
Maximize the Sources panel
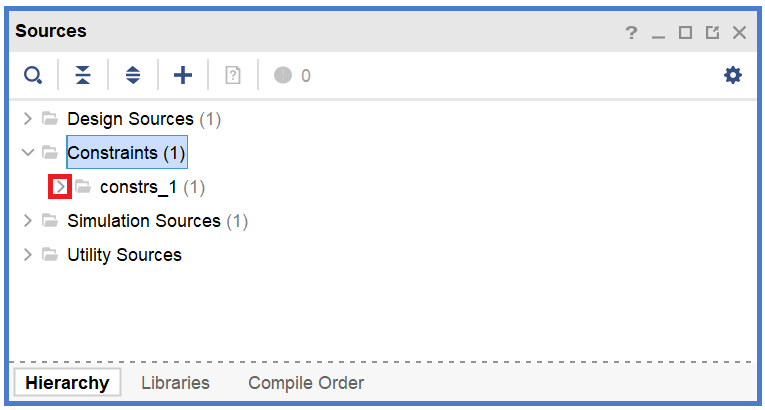point(685,33)
